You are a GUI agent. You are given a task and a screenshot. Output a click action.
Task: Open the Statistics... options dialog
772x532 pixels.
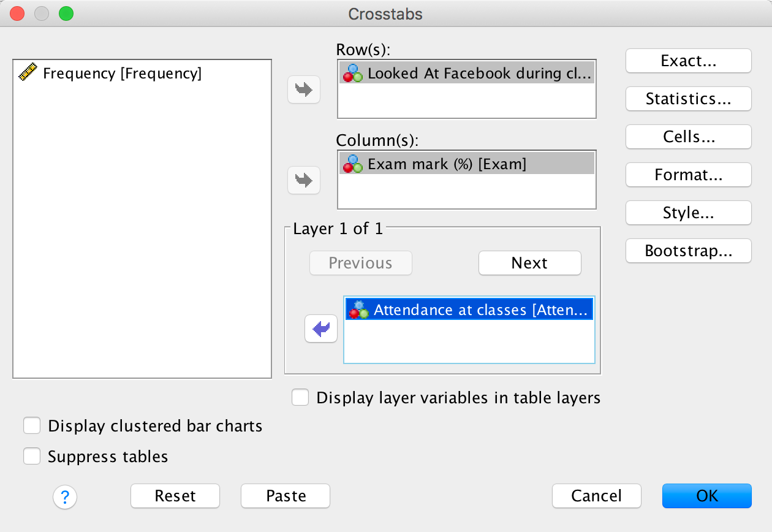pyautogui.click(x=688, y=99)
